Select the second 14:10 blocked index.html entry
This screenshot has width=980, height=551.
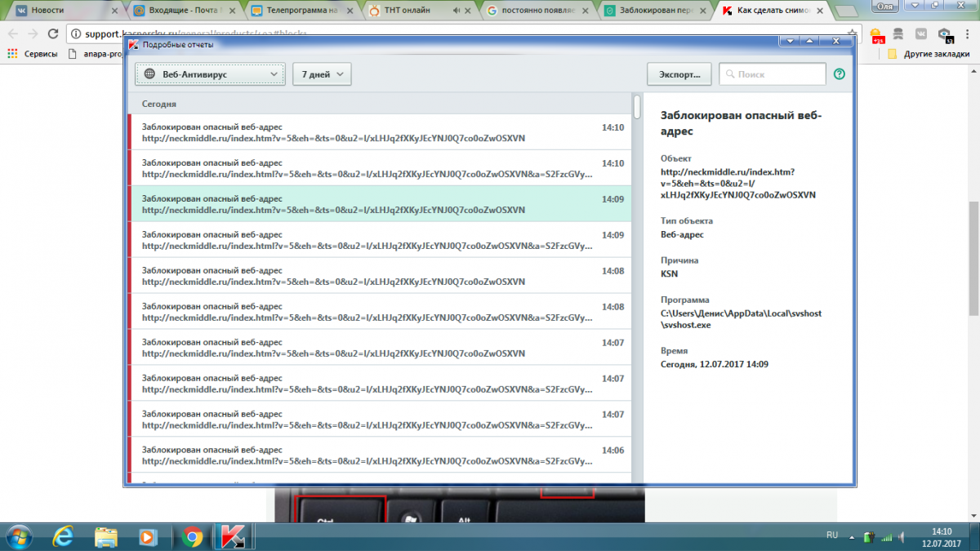(380, 168)
